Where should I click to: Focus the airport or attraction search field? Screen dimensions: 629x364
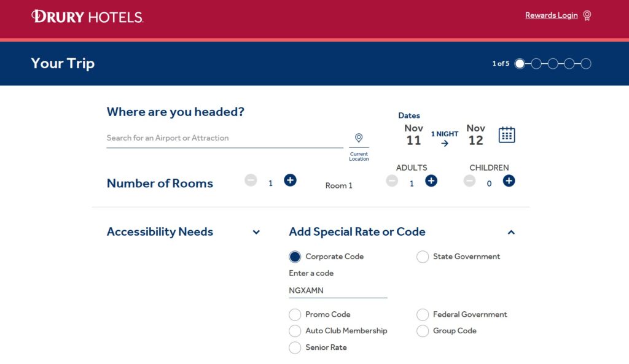pos(225,138)
